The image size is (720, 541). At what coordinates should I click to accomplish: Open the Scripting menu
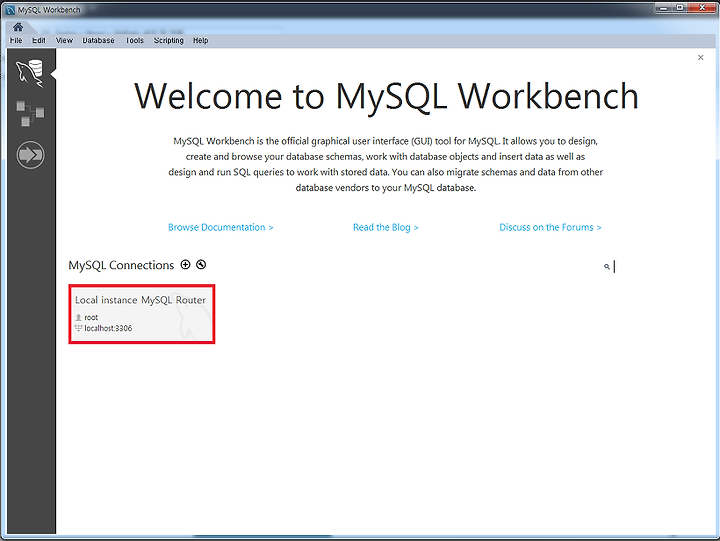(x=169, y=40)
